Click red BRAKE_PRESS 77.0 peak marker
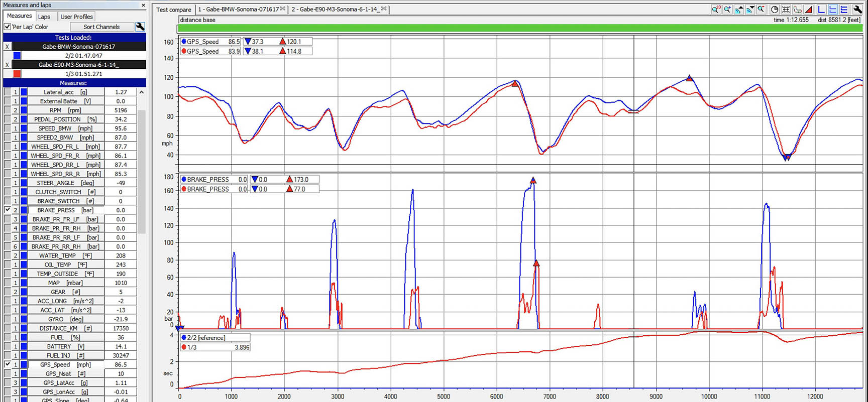Screen dimensions: 868x402 click(536, 263)
